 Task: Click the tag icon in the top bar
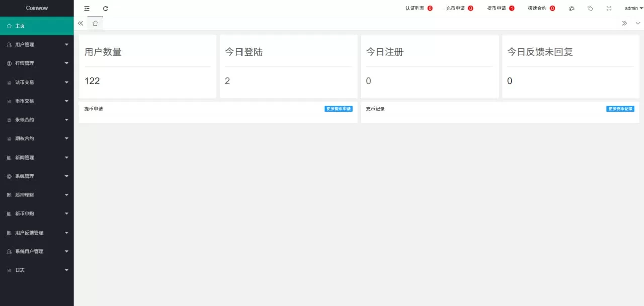coord(590,8)
